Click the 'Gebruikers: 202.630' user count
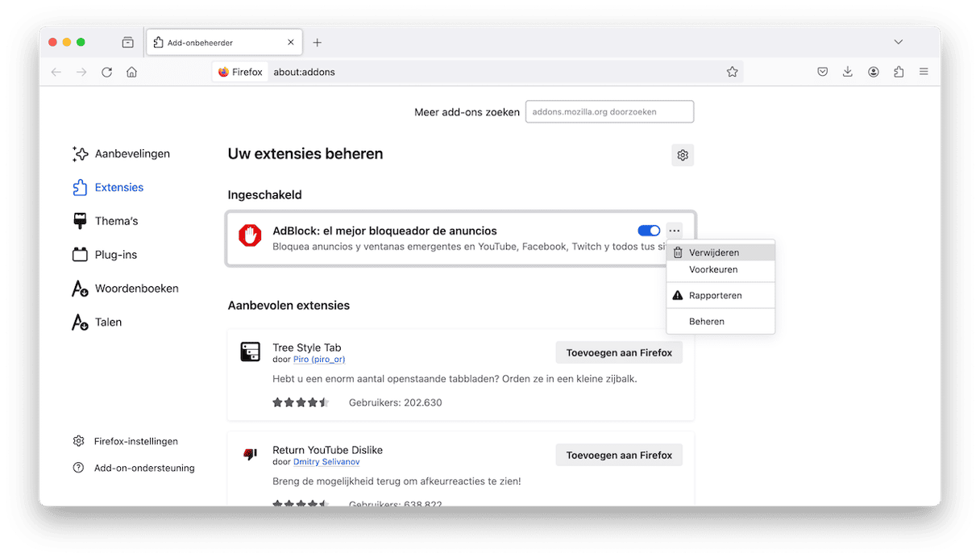 pyautogui.click(x=395, y=402)
